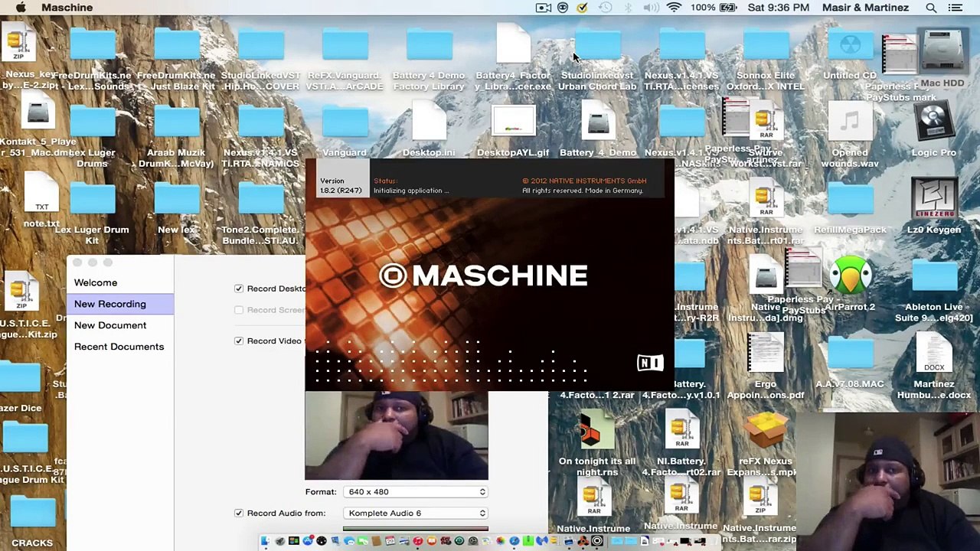This screenshot has height=551, width=980.
Task: Select Recent Documents in the recorder sidebar
Action: pos(119,347)
